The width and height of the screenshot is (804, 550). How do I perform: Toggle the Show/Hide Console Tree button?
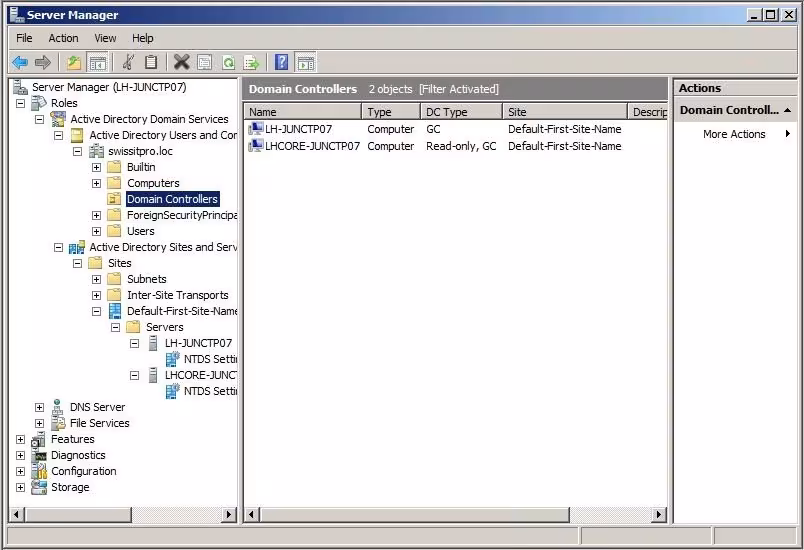(x=97, y=62)
